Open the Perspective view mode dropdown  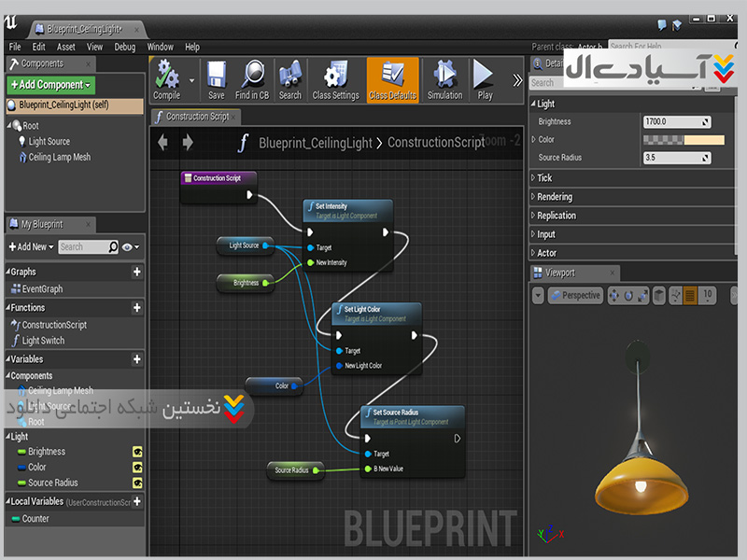pos(575,295)
